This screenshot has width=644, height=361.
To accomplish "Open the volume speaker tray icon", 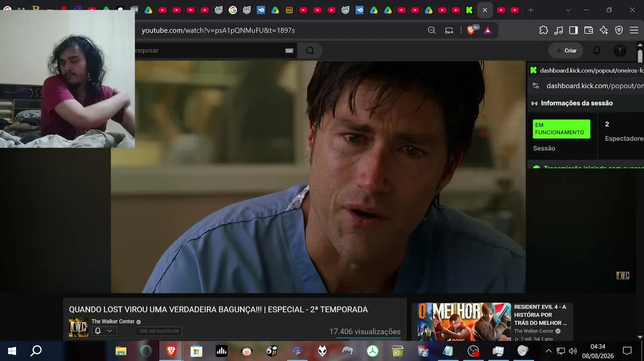I will [573, 351].
